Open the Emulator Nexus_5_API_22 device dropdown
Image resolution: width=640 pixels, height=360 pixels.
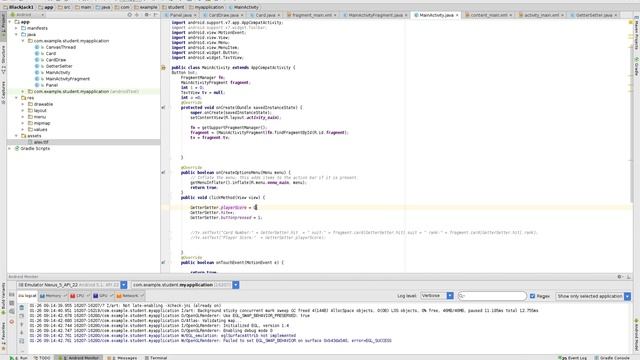click(x=72, y=285)
